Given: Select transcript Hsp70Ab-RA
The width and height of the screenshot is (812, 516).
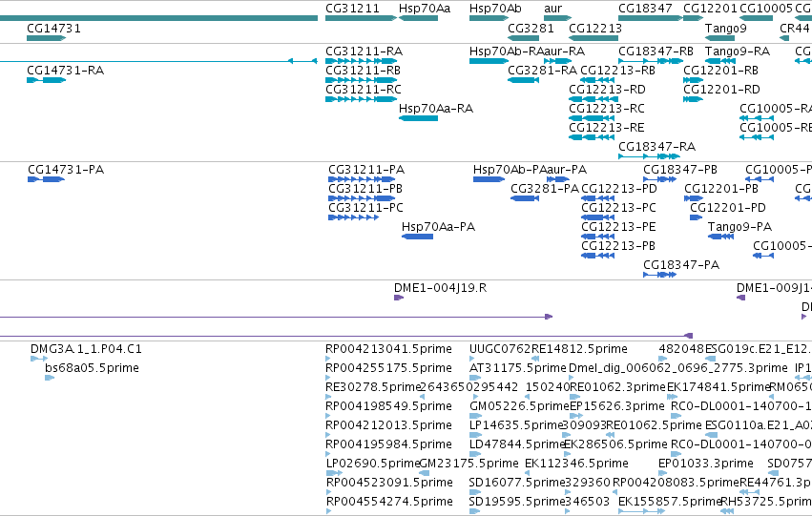Looking at the screenshot, I should click(489, 61).
